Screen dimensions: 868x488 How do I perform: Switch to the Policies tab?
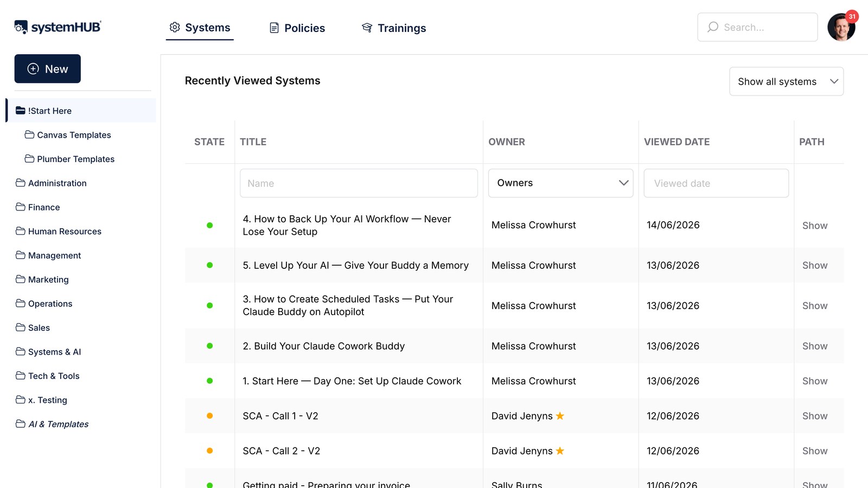tap(297, 28)
